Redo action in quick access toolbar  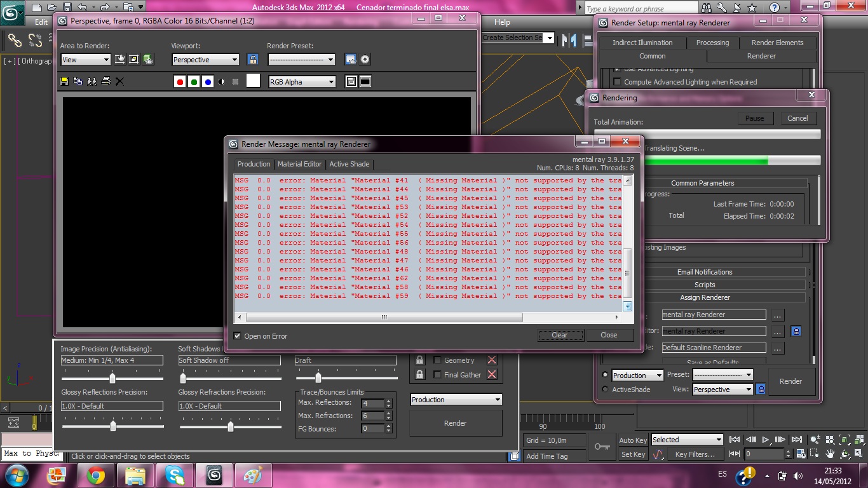(104, 7)
